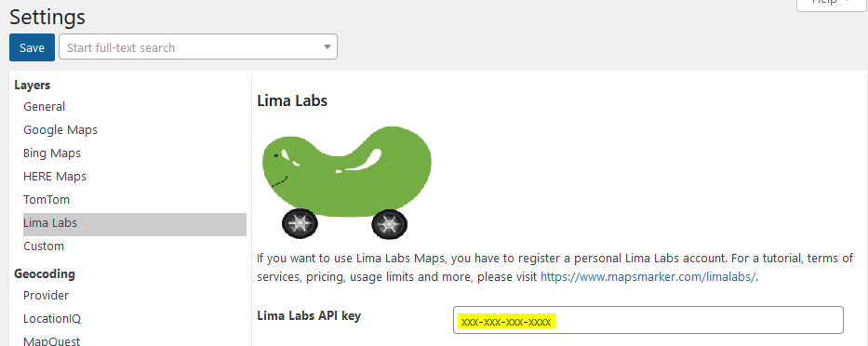868x346 pixels.
Task: Click the Start full-text search field
Action: click(x=197, y=47)
